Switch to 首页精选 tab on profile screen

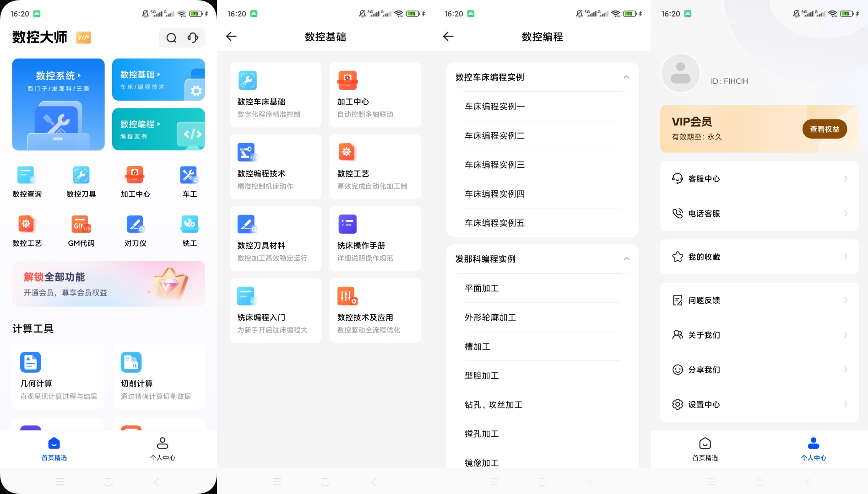(x=705, y=449)
